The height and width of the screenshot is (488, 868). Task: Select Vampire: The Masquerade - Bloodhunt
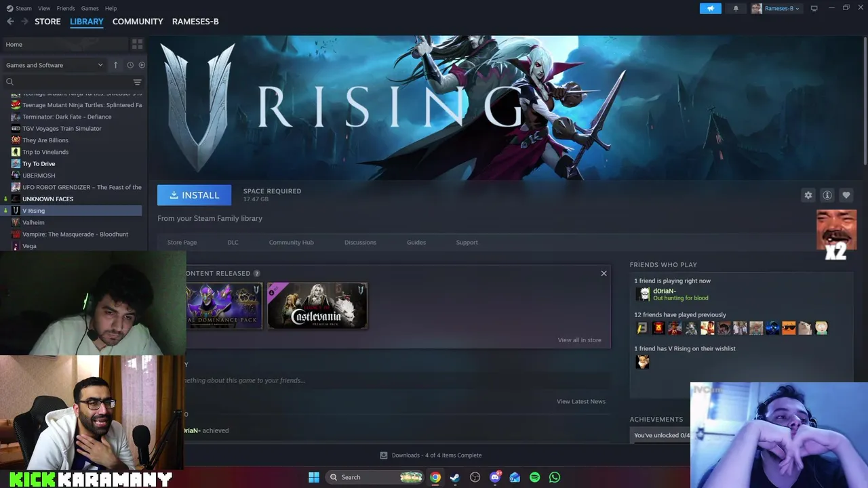tap(75, 234)
